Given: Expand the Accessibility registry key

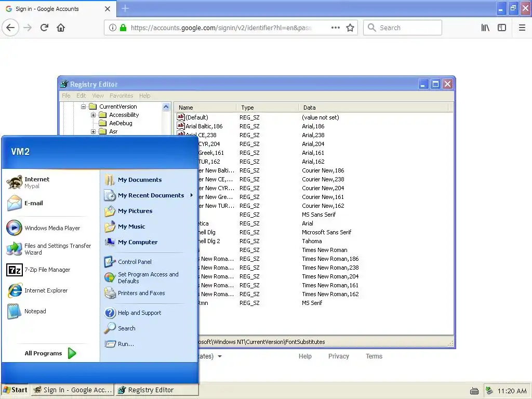Looking at the screenshot, I should point(94,115).
